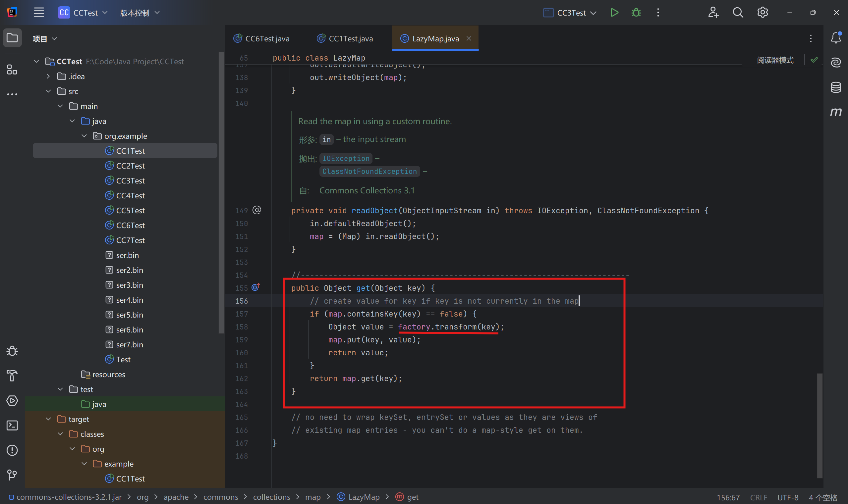
Task: Open the Terminal tool window
Action: tap(12, 425)
